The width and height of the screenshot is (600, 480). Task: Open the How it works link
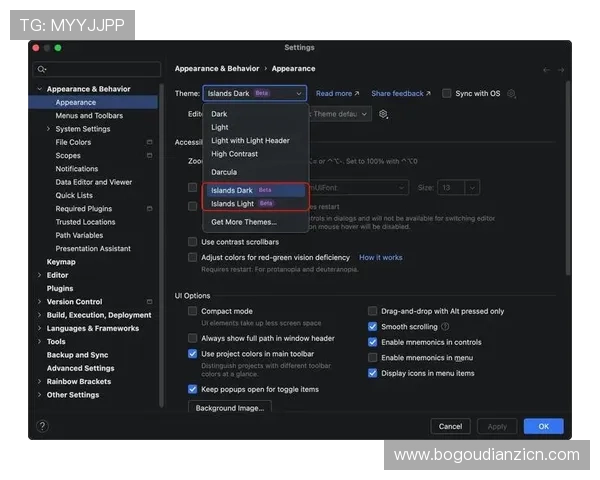coord(380,257)
